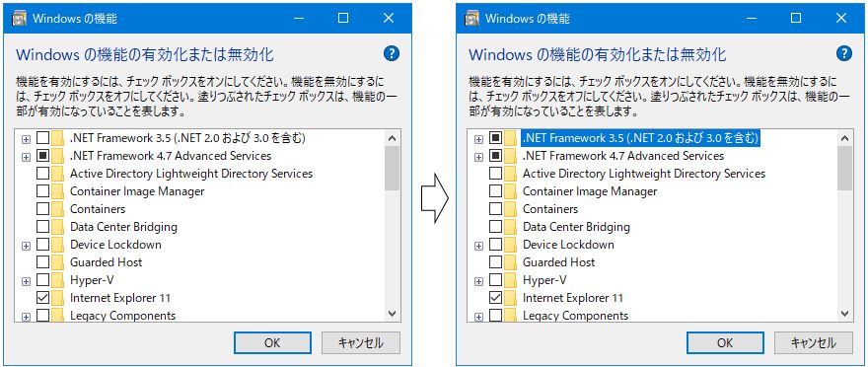Click the help icon in the right window
The height and width of the screenshot is (367, 868).
[843, 53]
